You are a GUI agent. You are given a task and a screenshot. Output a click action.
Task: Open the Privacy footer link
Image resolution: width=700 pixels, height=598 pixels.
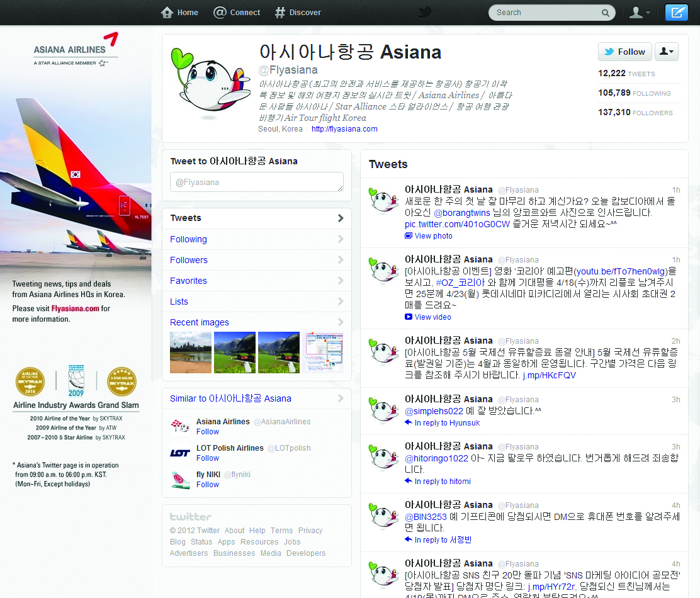click(x=310, y=531)
